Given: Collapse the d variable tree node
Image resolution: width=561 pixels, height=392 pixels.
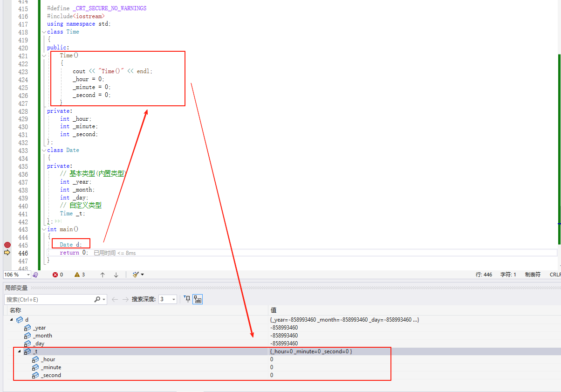Looking at the screenshot, I should point(12,320).
